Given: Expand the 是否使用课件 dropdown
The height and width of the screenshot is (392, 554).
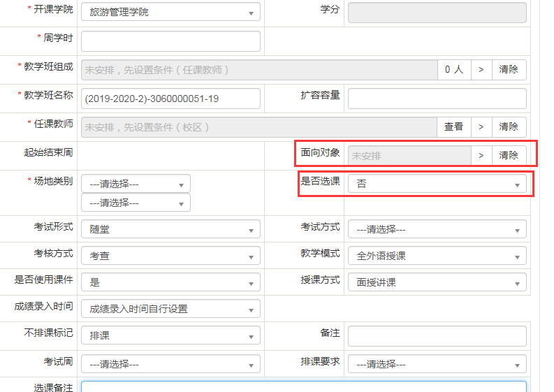Looking at the screenshot, I should 170,282.
